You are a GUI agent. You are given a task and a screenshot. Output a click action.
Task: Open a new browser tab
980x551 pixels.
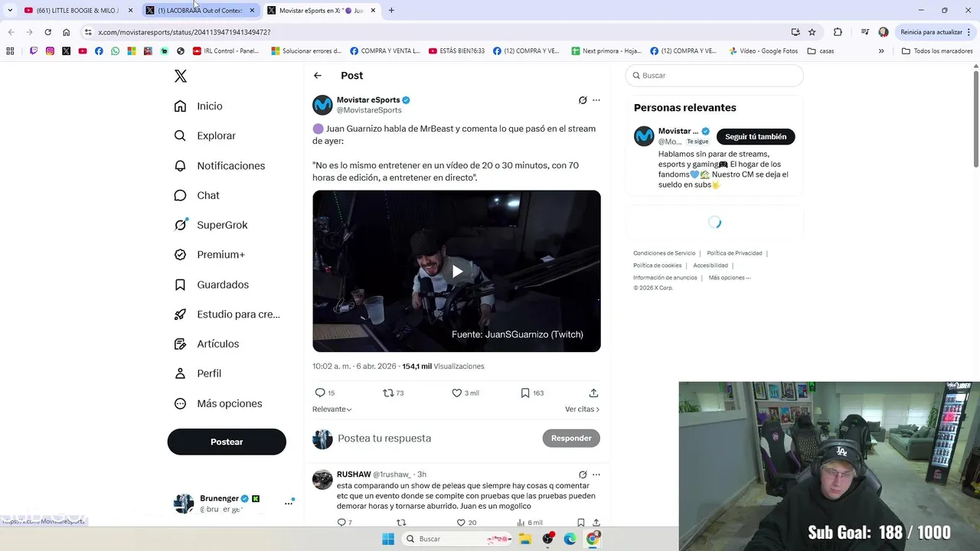391,11
